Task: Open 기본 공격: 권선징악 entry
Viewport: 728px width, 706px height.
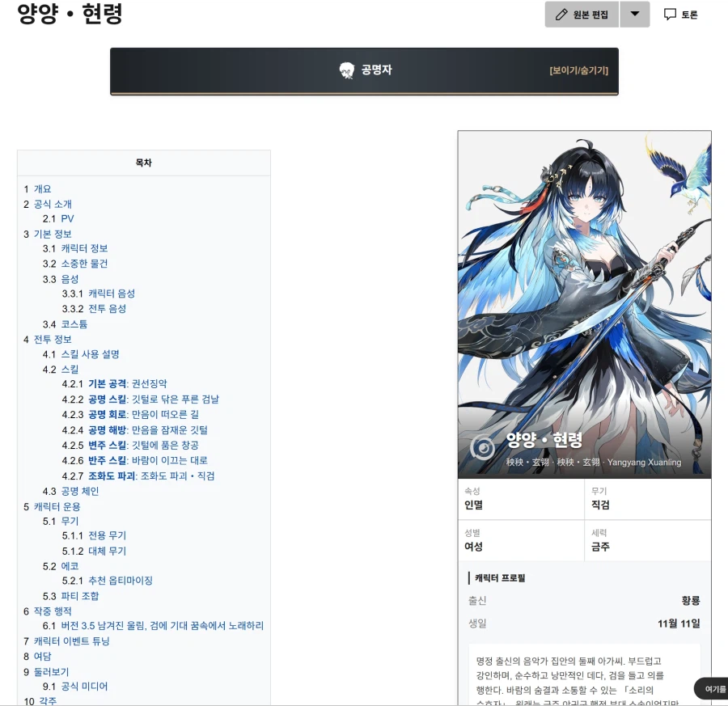Action: [x=127, y=384]
